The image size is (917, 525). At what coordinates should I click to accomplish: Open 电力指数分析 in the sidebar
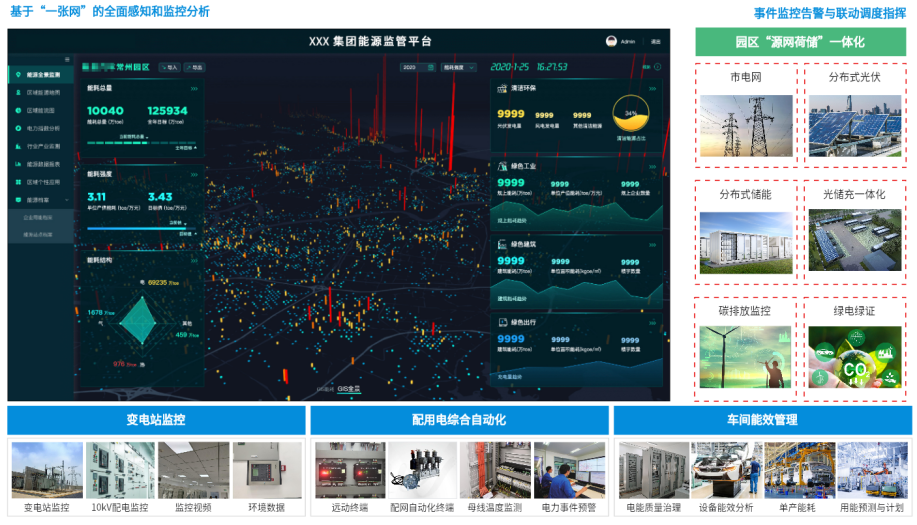click(x=40, y=128)
